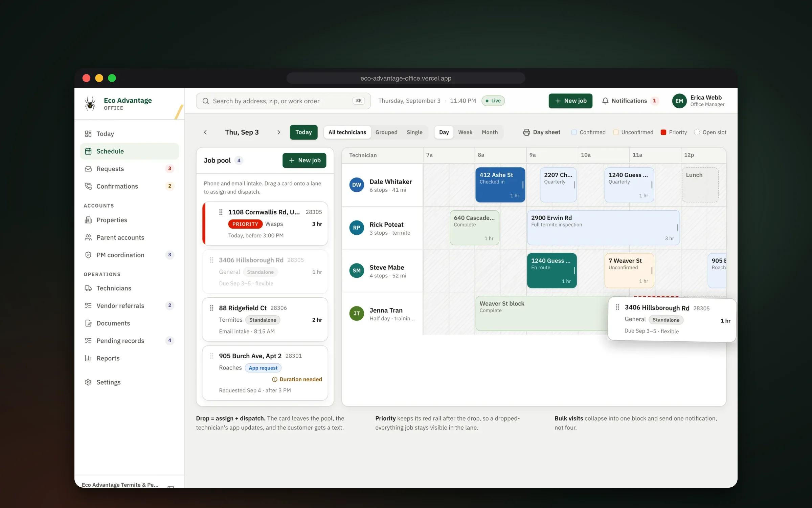
Task: Click the Today dashboard icon in sidebar
Action: (x=88, y=134)
